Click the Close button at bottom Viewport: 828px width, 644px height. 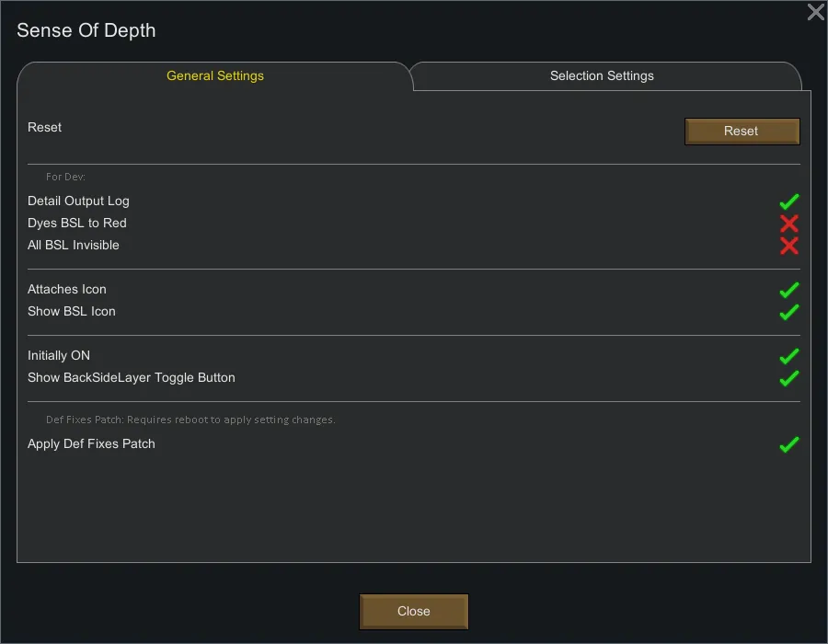(413, 612)
